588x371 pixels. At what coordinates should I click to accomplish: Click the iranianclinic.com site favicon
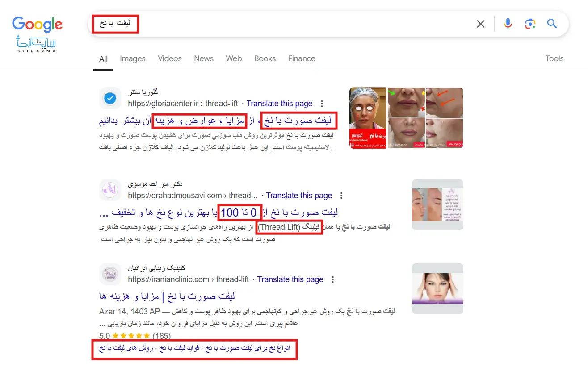(x=110, y=274)
